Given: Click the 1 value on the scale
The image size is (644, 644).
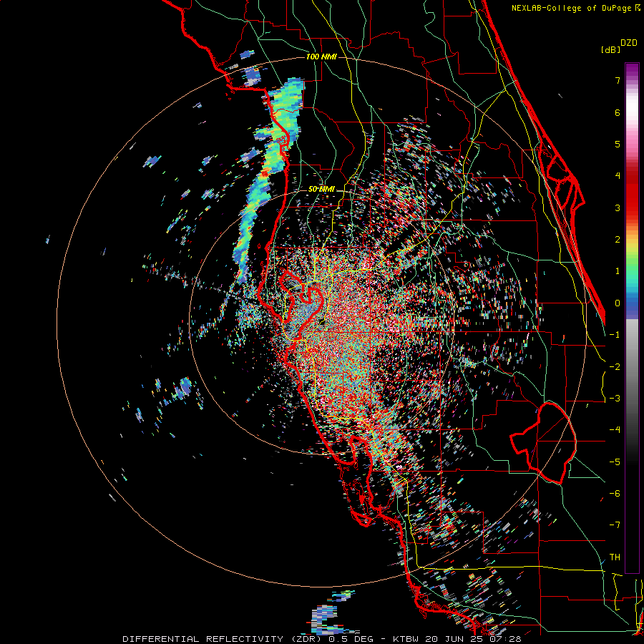Looking at the screenshot, I should [618, 271].
